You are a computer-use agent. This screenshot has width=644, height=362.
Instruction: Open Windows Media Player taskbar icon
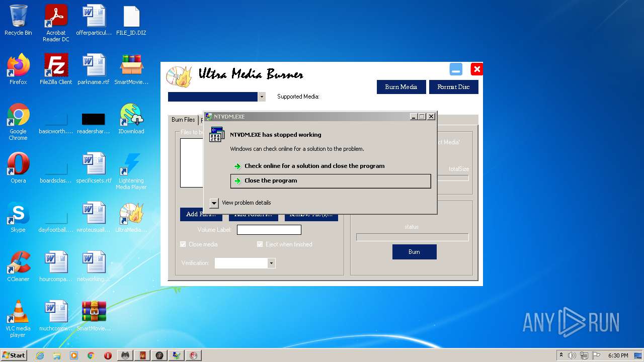click(74, 355)
